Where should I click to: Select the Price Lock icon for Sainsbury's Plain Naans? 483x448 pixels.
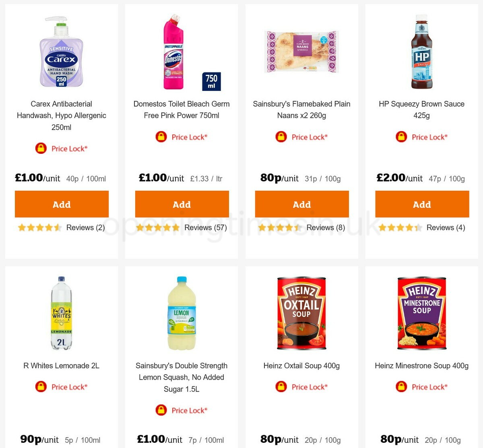[281, 137]
